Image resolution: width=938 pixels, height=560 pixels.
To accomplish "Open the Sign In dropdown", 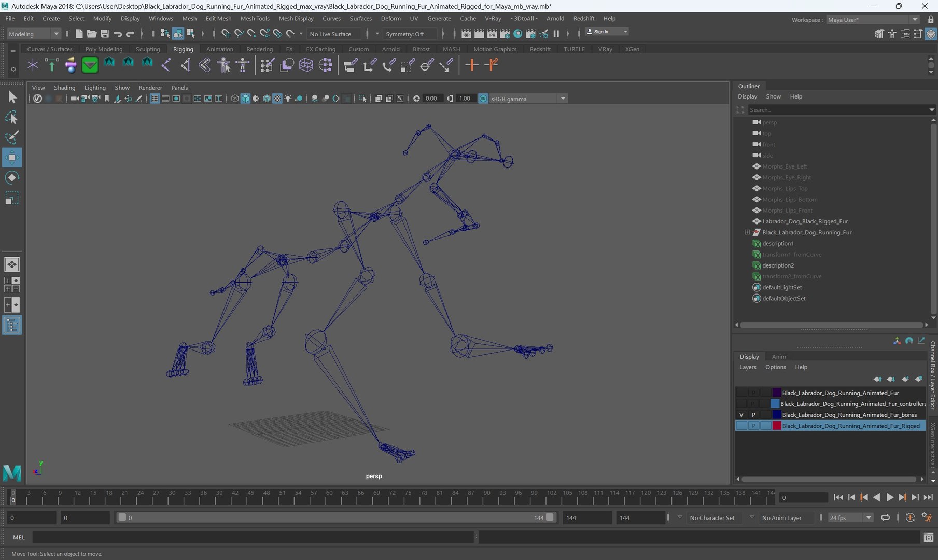I will pos(607,32).
